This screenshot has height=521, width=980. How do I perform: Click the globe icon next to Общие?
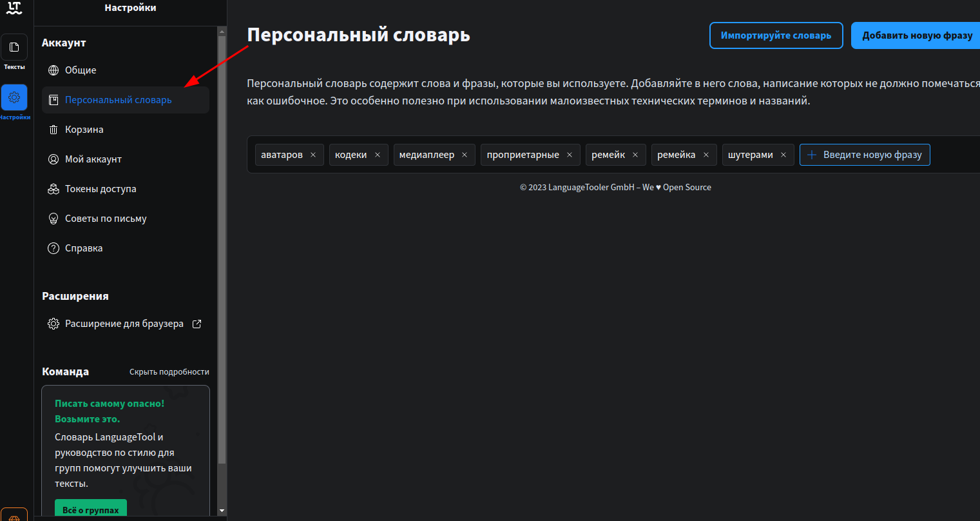[53, 70]
